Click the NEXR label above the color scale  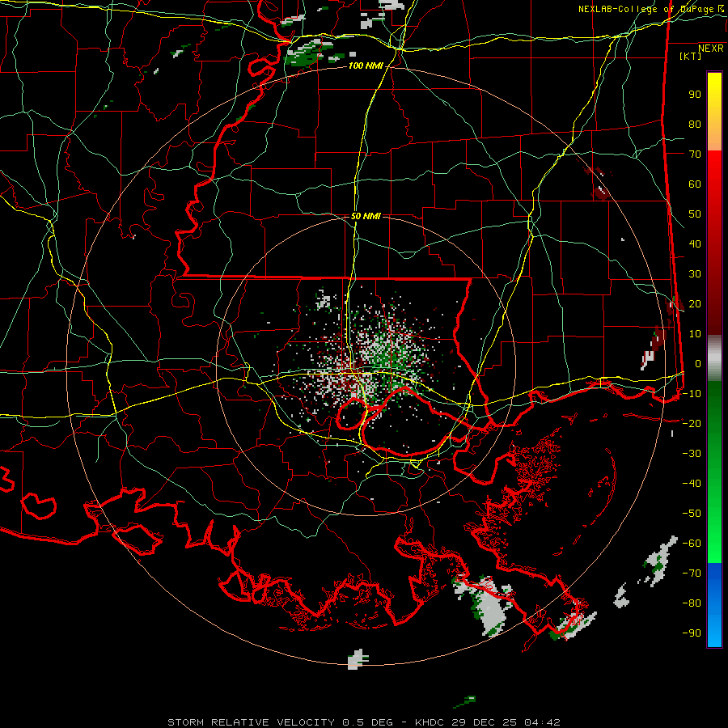710,49
